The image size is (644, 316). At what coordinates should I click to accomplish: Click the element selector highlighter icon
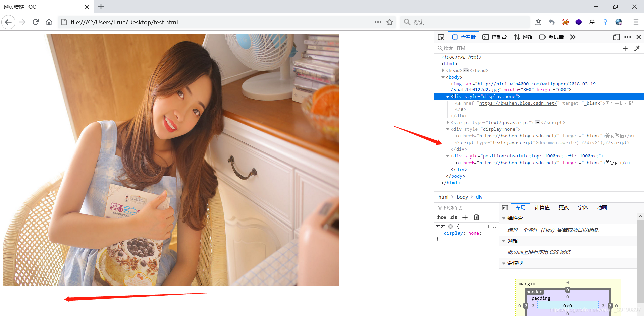[450, 226]
